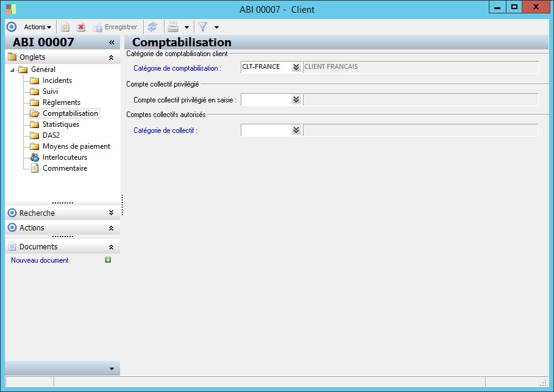Open the Statistiques tree item
This screenshot has height=392, width=554.
point(61,124)
